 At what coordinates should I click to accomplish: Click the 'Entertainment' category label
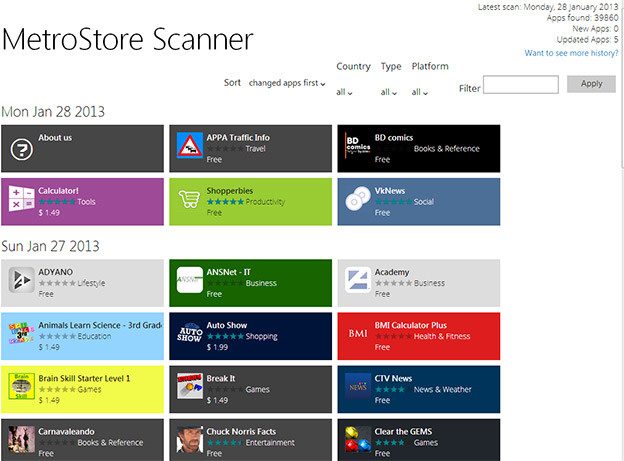[x=270, y=443]
